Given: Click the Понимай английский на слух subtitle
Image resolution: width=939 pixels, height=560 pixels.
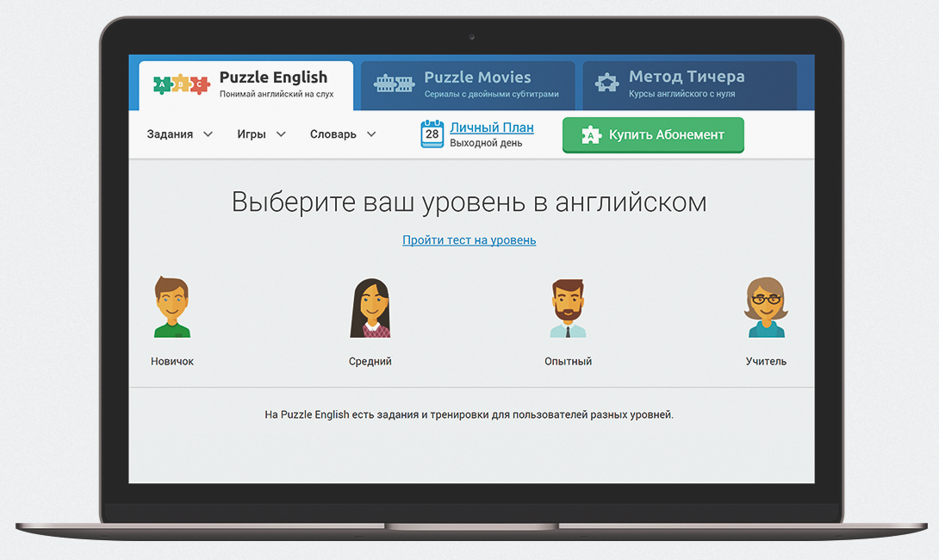Looking at the screenshot, I should coord(276,94).
